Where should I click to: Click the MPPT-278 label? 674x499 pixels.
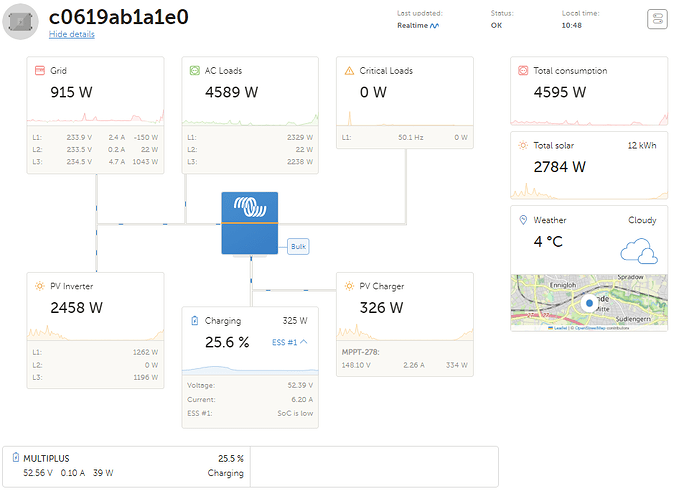tap(360, 352)
